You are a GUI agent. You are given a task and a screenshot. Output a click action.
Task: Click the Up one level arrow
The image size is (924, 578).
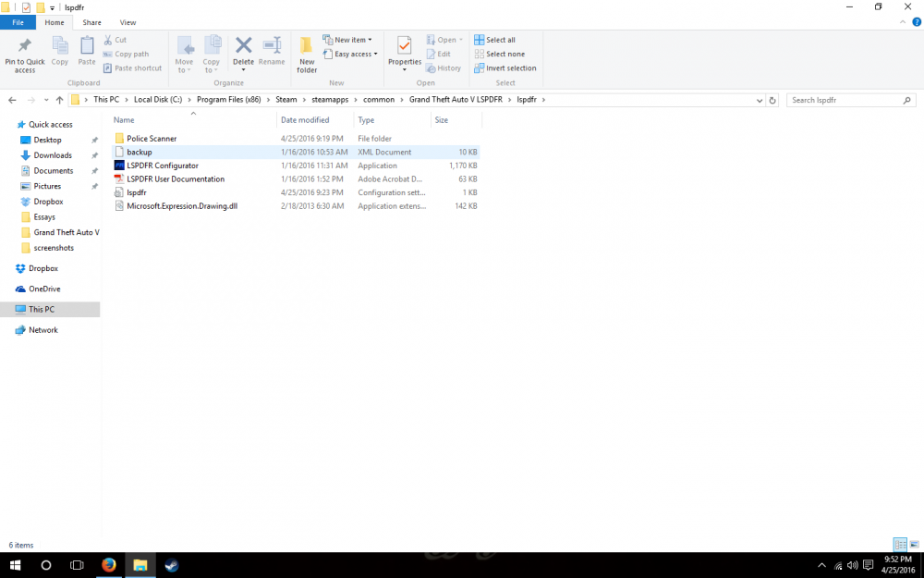click(x=59, y=100)
